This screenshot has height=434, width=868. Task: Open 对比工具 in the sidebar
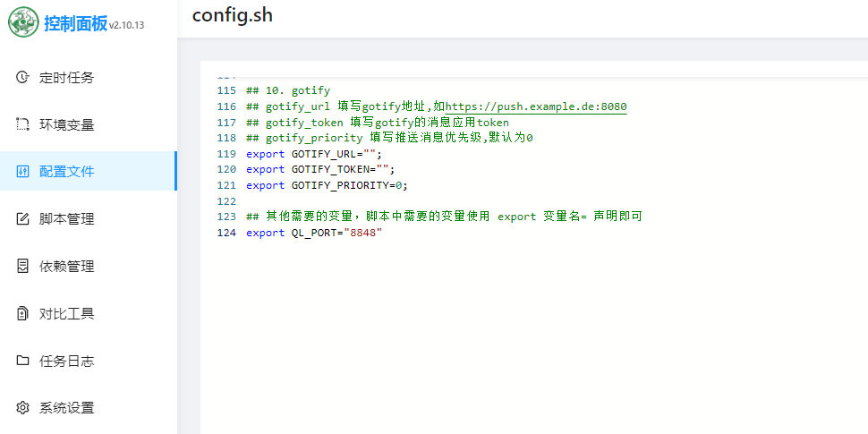pyautogui.click(x=89, y=314)
